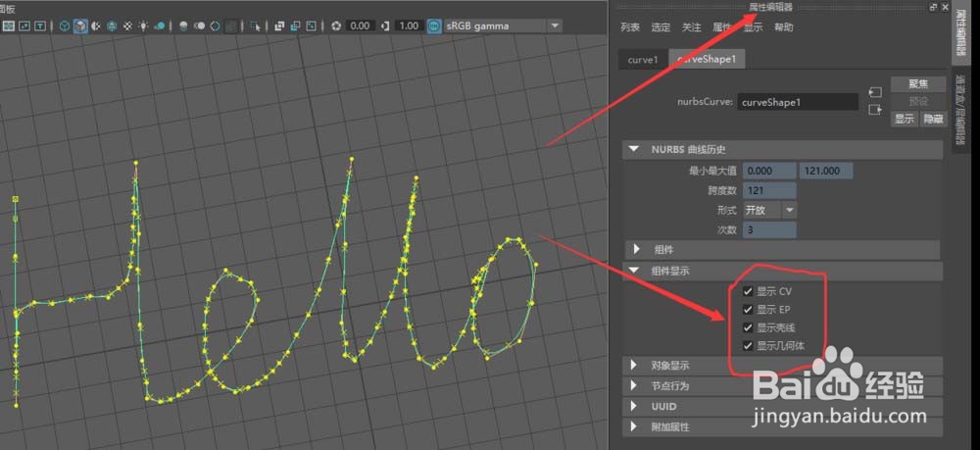Toggle the X-ray overlapping squares icon

(x=279, y=26)
